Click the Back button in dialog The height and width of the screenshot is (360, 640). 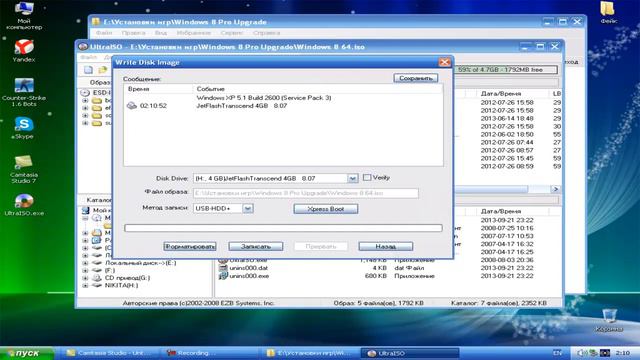pos(386,247)
